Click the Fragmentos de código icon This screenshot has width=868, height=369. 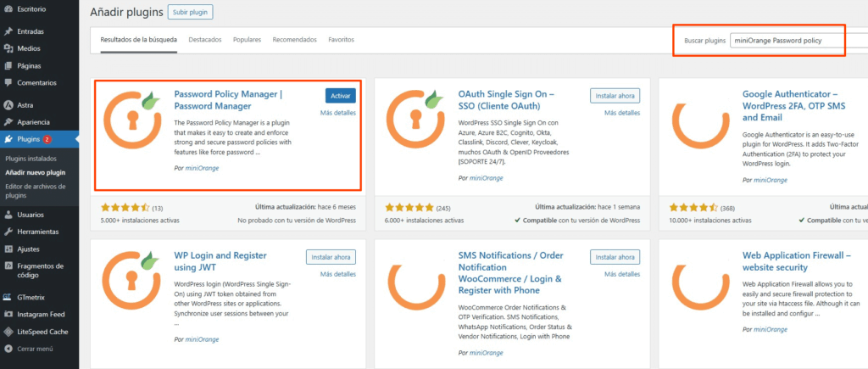[8, 266]
